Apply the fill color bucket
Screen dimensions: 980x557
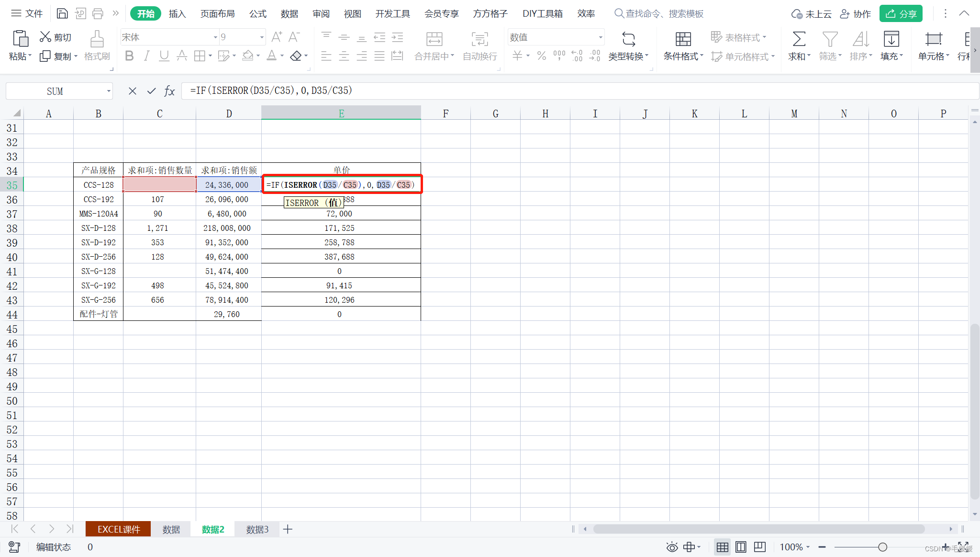pyautogui.click(x=247, y=56)
